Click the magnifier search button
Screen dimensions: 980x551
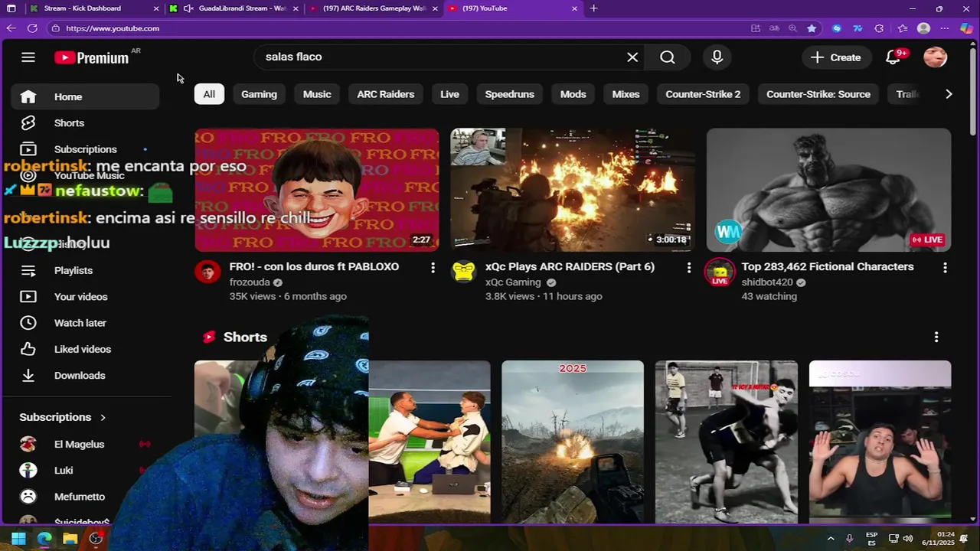[668, 57]
